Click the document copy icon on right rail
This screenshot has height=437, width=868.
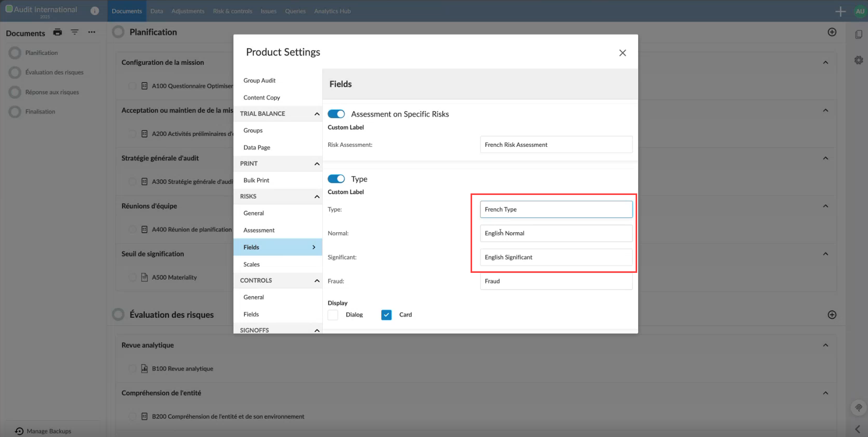859,34
